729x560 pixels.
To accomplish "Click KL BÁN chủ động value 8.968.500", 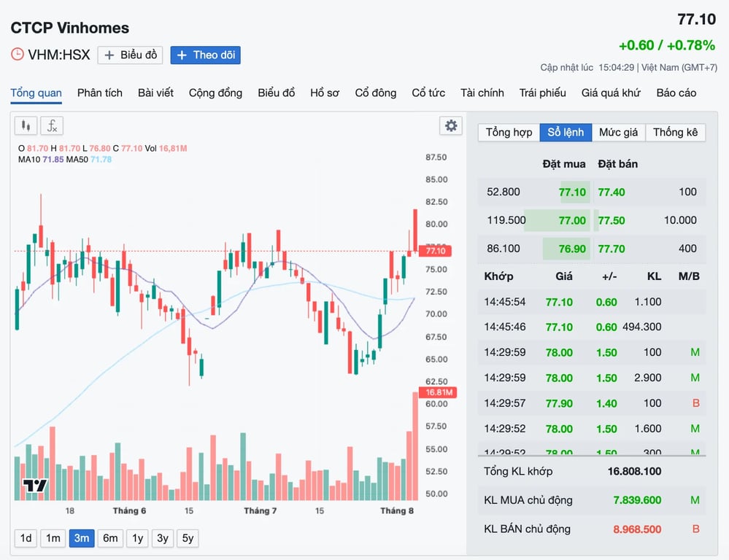I will [637, 529].
